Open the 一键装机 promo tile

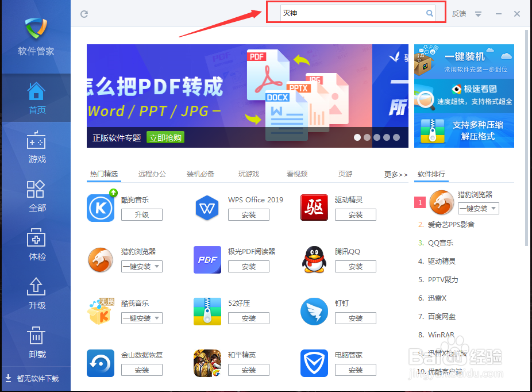[x=464, y=62]
